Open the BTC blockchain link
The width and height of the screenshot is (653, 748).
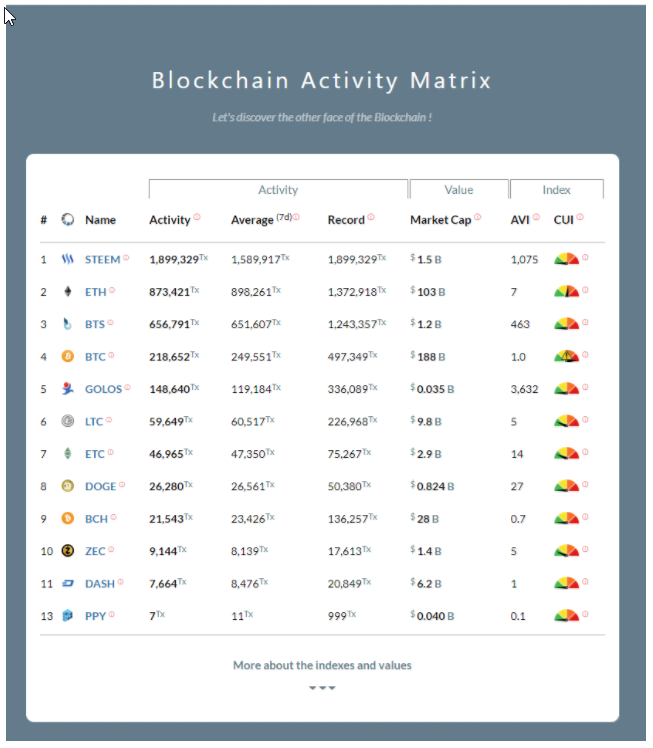click(x=95, y=357)
